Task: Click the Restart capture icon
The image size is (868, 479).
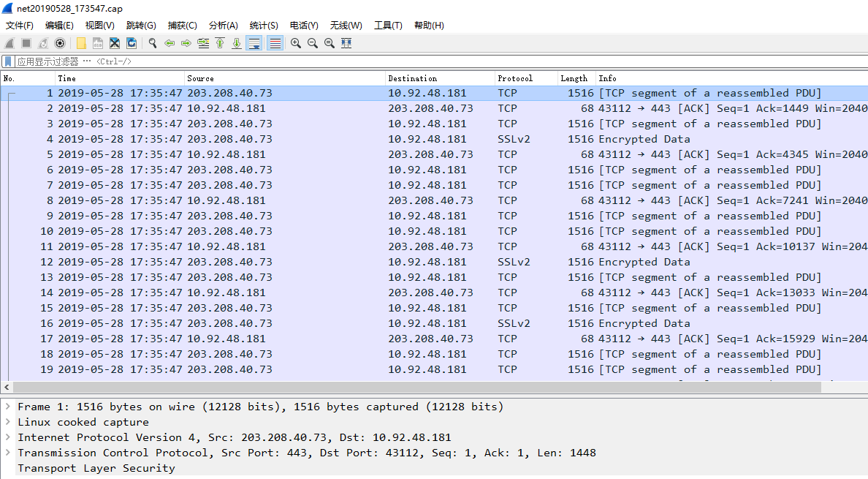Action: [42, 43]
